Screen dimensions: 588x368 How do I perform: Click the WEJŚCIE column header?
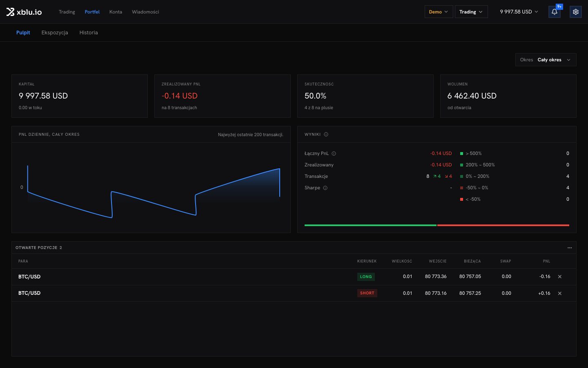click(438, 261)
